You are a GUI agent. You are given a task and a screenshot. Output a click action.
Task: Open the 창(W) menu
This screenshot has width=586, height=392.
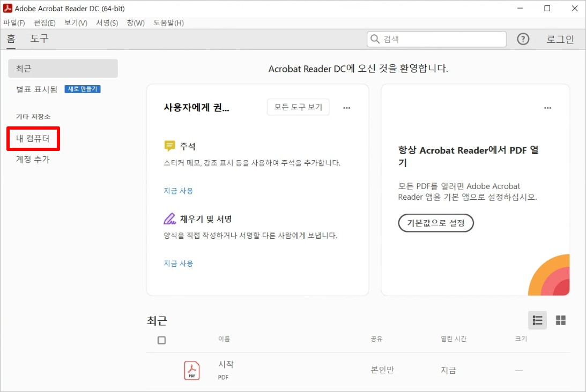coord(136,23)
